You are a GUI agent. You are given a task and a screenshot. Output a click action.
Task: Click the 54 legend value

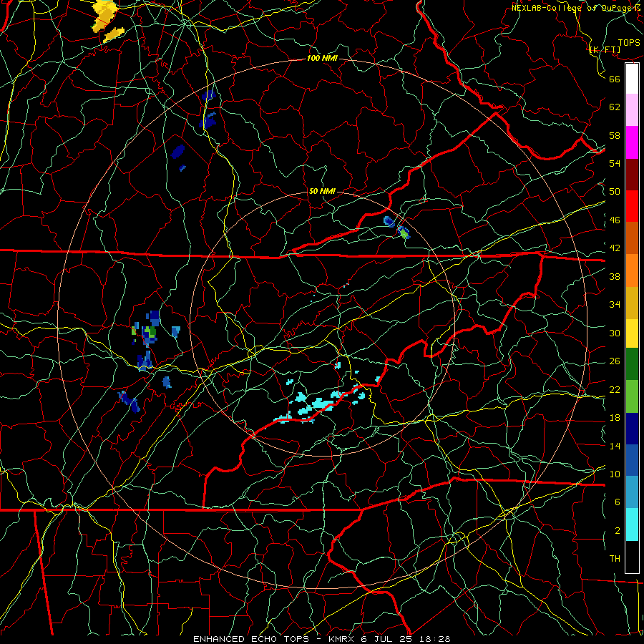pos(615,163)
